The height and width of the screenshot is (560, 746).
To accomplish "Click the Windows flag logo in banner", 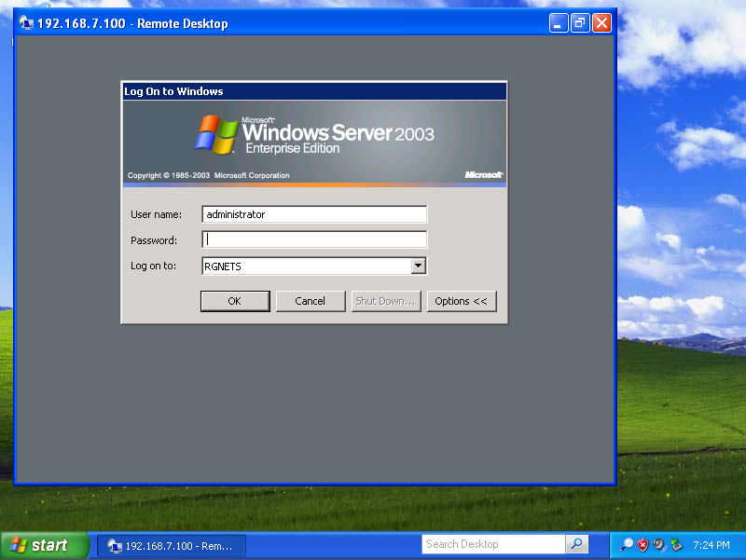I will pos(216,134).
